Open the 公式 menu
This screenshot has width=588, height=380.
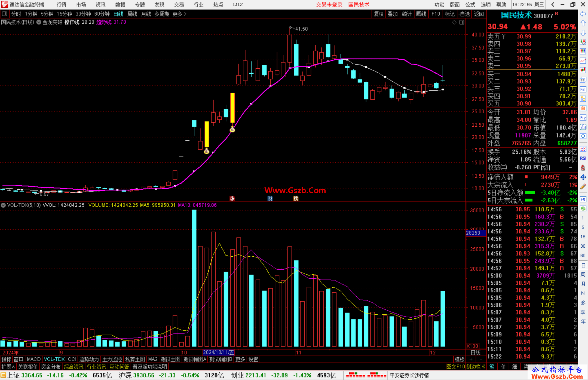pos(470,5)
